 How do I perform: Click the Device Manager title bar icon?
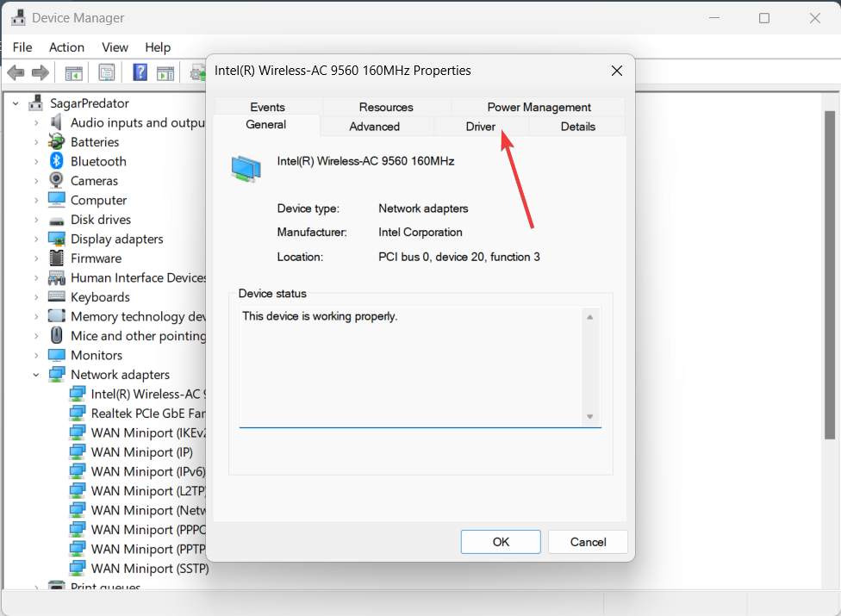18,17
